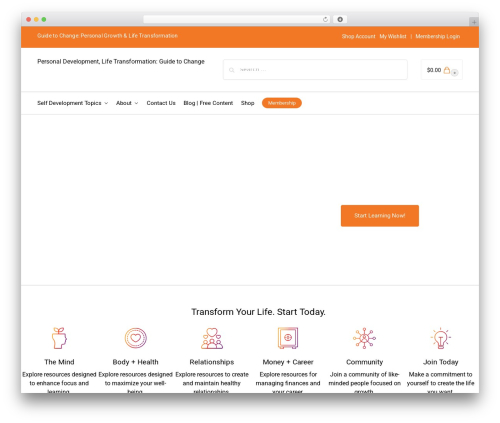
Task: Click the browser extension icon beside address bar
Action: (x=340, y=19)
